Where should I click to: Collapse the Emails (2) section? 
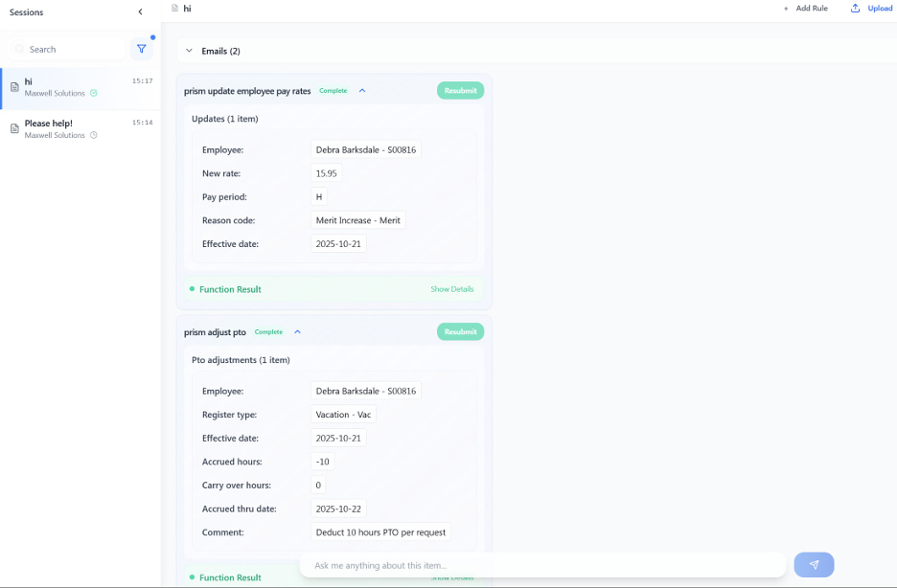(189, 51)
